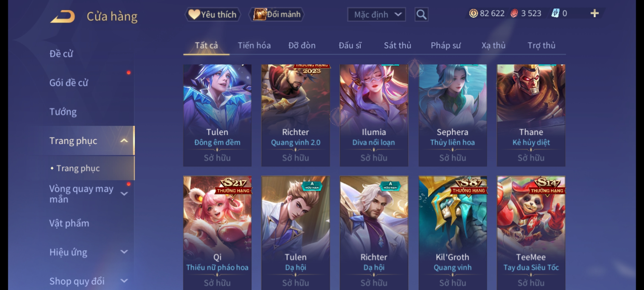Viewport: 644px width, 290px height.
Task: Expand the Vòng quay may mắn section
Action: click(x=124, y=194)
